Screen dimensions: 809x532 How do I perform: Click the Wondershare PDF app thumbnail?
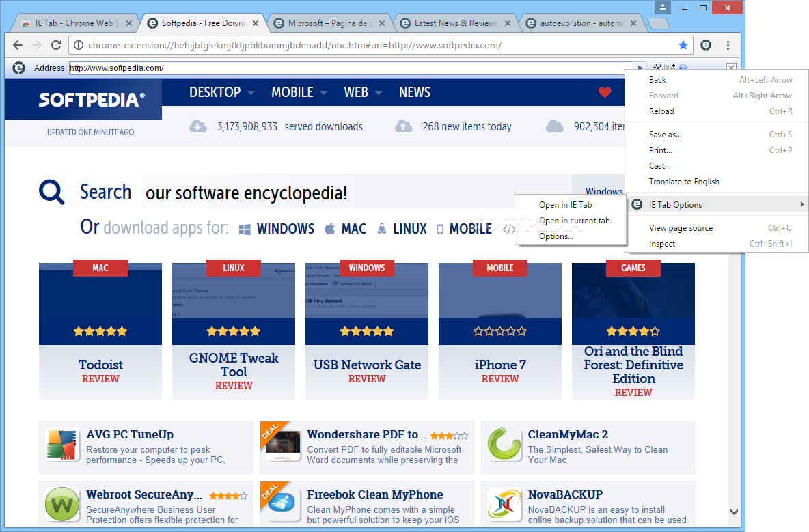[x=283, y=443]
